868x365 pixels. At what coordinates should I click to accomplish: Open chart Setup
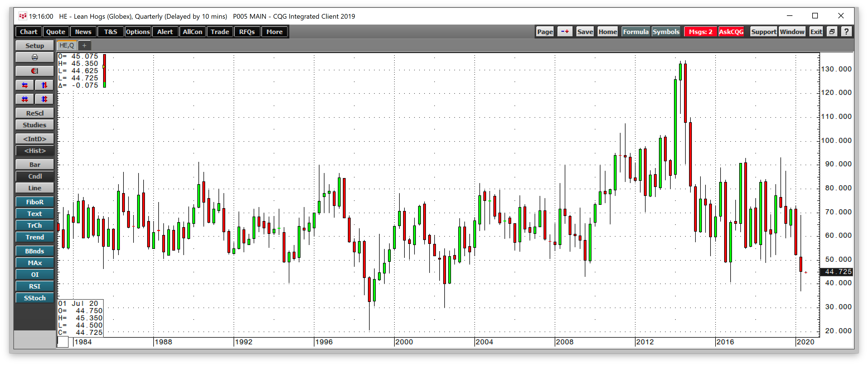(x=34, y=45)
